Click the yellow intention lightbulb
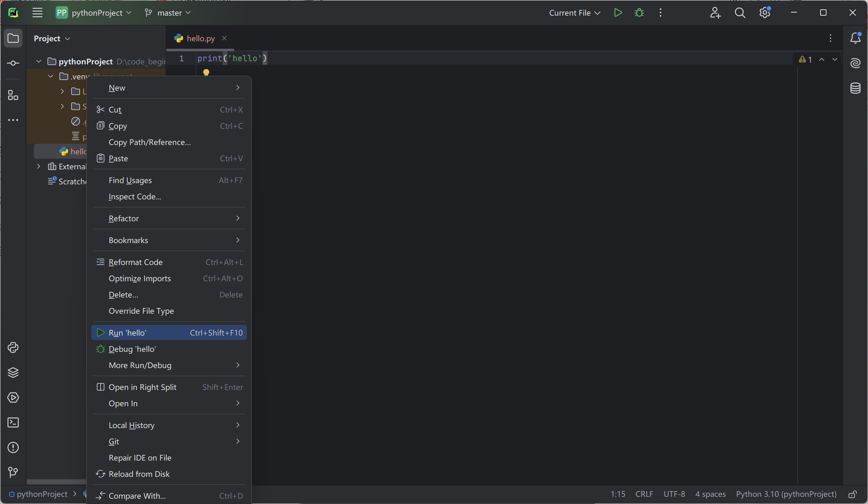The height and width of the screenshot is (504, 868). [206, 72]
